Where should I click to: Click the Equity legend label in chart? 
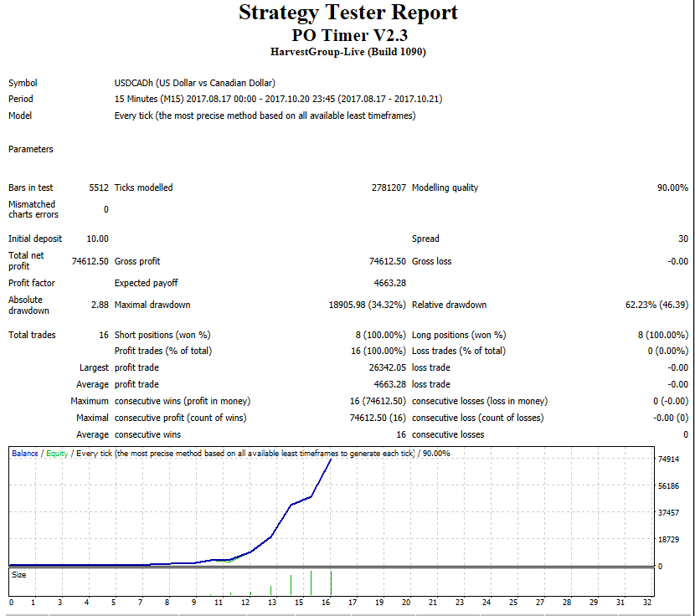tap(57, 454)
